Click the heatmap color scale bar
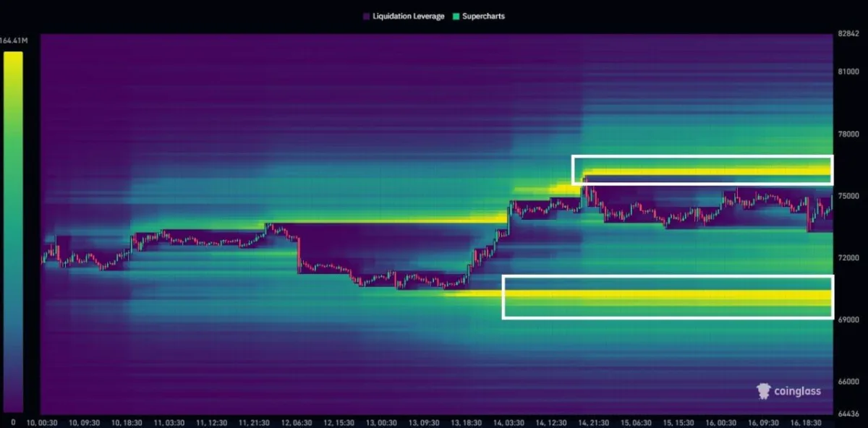 tap(13, 231)
